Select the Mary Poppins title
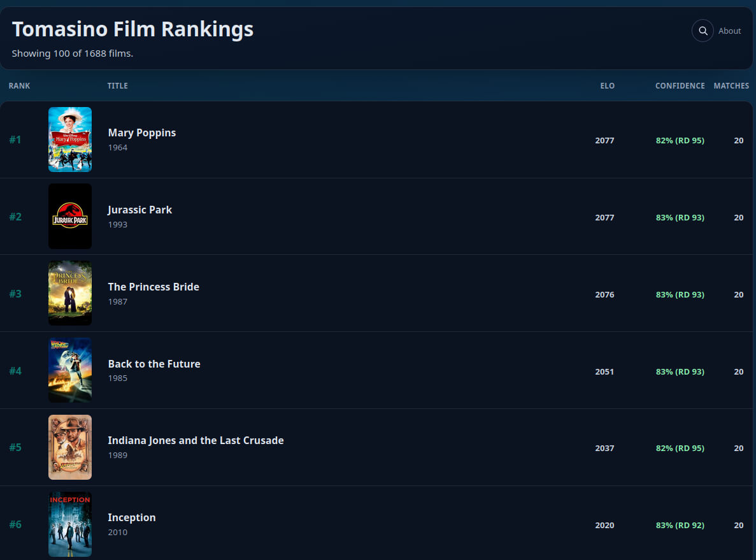Image resolution: width=756 pixels, height=560 pixels. 142,133
